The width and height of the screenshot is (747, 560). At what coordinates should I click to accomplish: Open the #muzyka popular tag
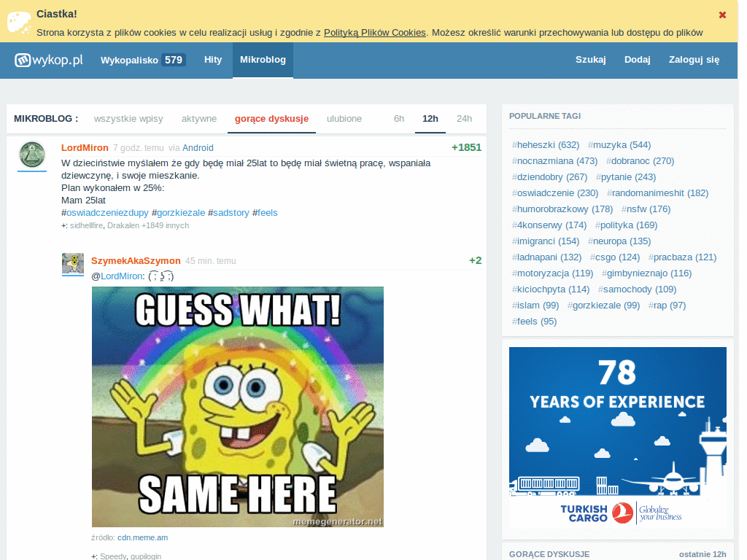point(619,145)
